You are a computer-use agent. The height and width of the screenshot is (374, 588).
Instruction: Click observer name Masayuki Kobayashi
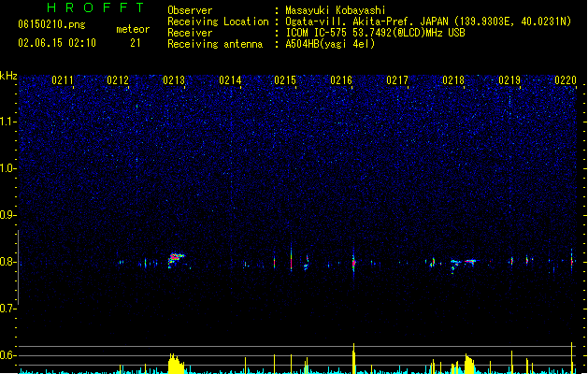(336, 10)
